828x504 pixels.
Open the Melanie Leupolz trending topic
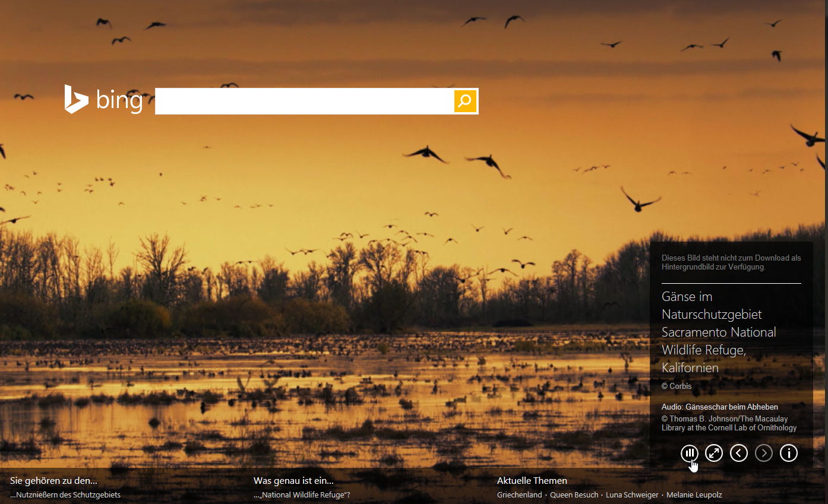click(x=694, y=495)
